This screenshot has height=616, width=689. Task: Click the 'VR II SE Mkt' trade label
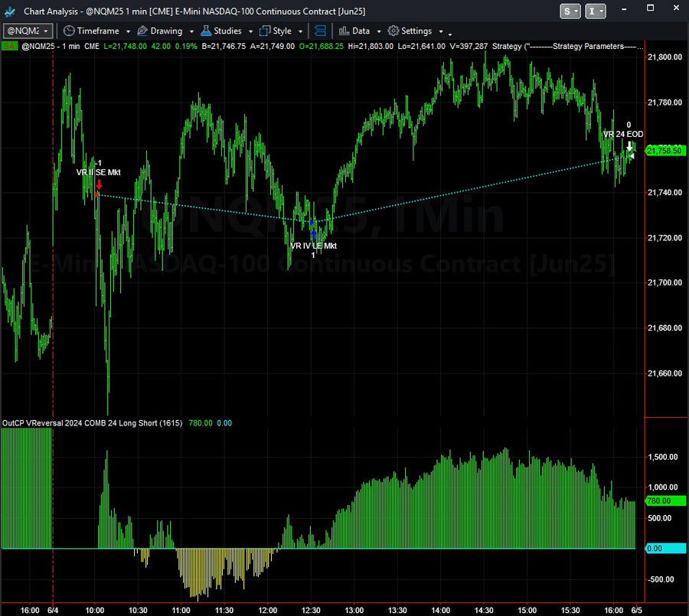point(99,172)
